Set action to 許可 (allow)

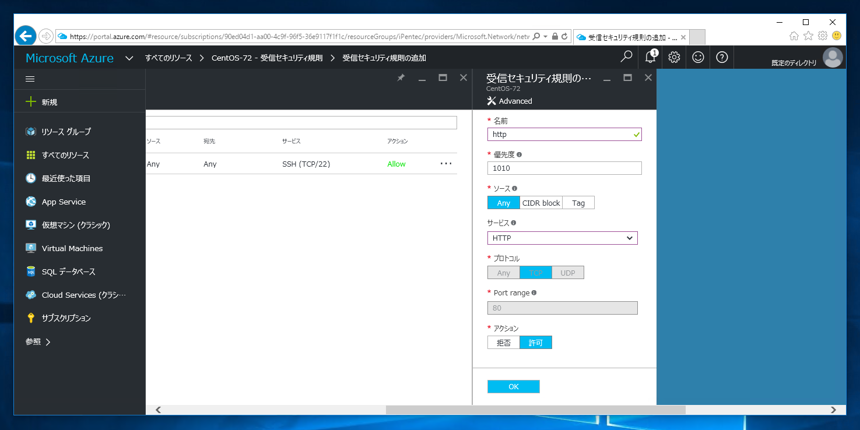(536, 343)
